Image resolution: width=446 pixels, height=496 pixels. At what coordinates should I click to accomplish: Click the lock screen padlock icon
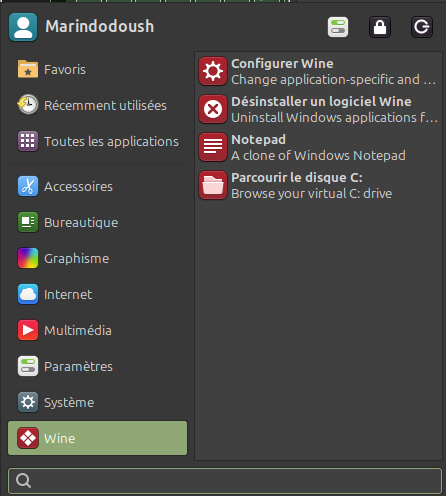(x=380, y=27)
